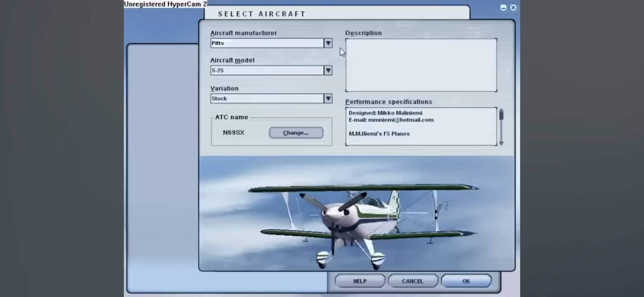Open HELP for aircraft selection
This screenshot has width=644, height=297.
[x=360, y=281]
